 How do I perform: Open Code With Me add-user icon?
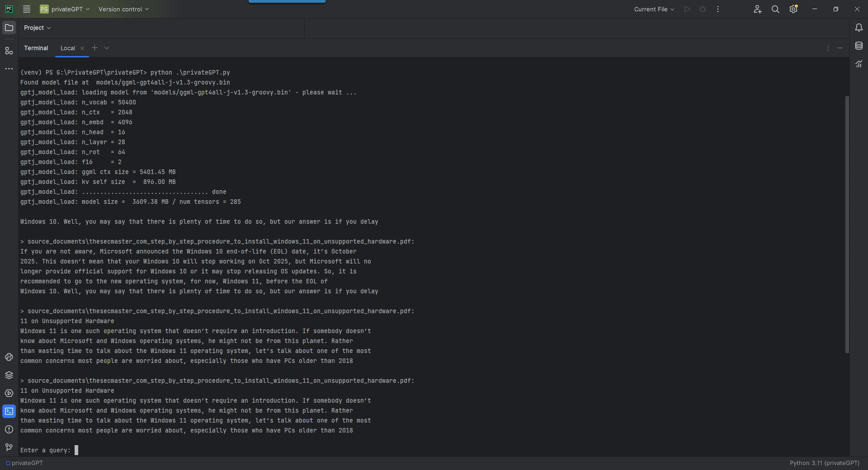[x=758, y=9]
